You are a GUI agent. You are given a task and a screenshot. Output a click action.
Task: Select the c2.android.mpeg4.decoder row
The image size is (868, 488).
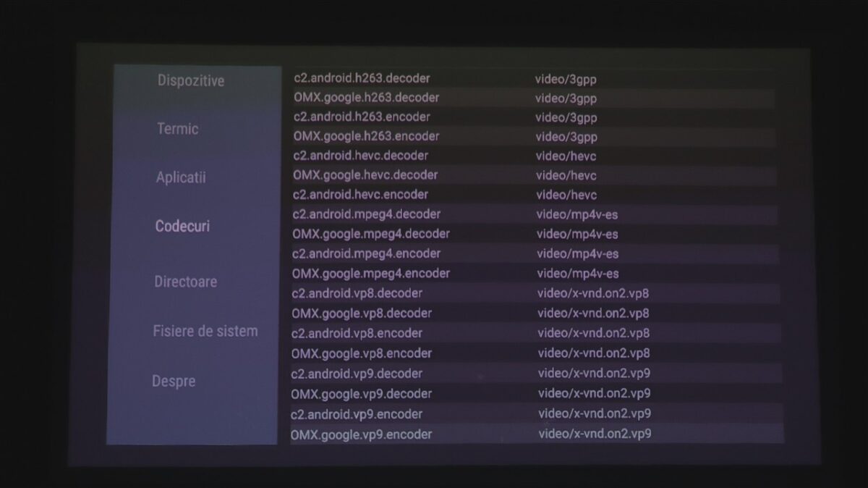pos(366,214)
